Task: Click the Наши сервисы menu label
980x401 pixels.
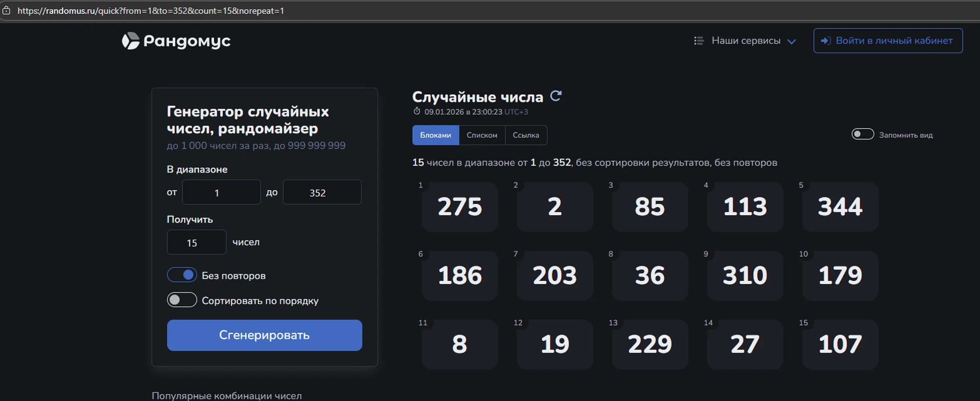Action: (746, 41)
